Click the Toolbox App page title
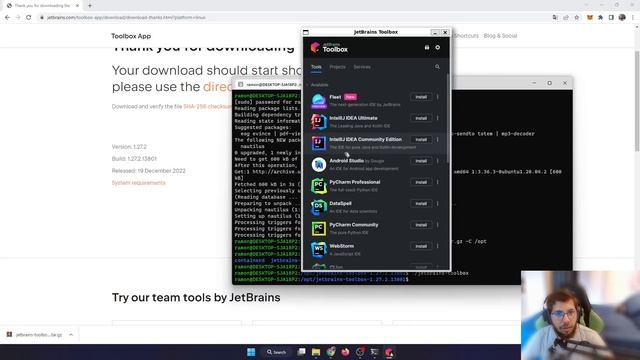640x360 pixels. [x=131, y=36]
